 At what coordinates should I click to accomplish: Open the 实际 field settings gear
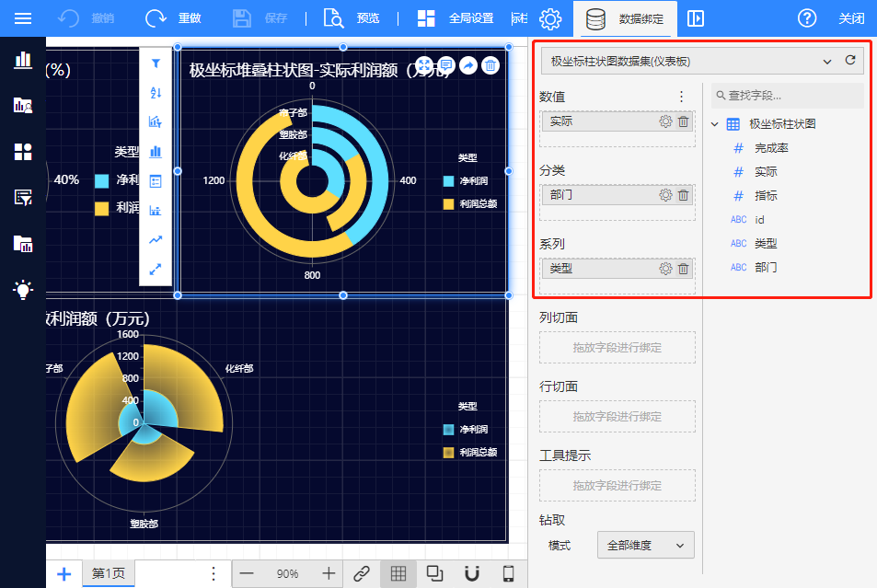665,121
